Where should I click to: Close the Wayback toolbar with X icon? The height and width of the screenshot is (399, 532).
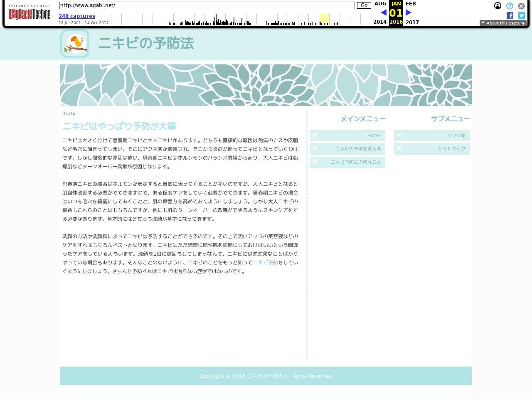point(521,6)
